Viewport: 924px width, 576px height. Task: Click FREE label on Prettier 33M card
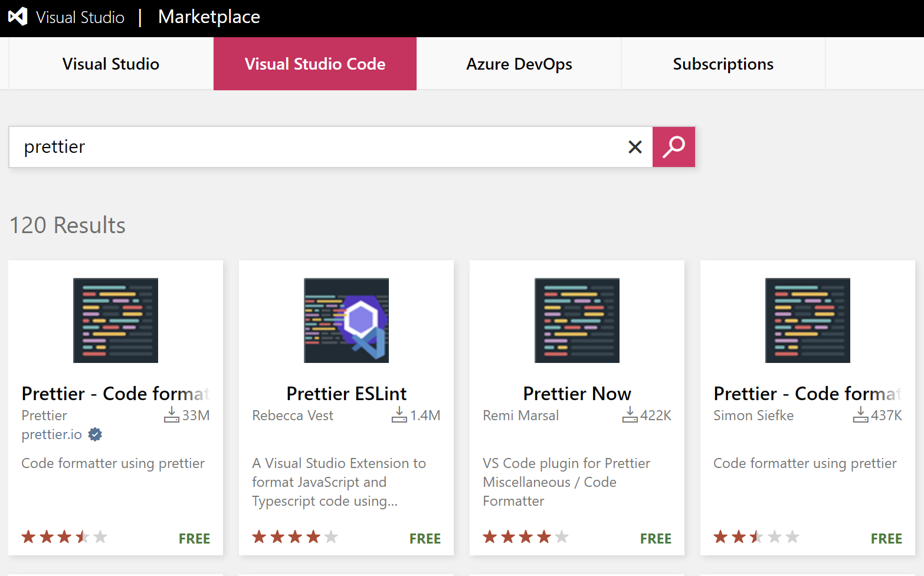pos(194,539)
